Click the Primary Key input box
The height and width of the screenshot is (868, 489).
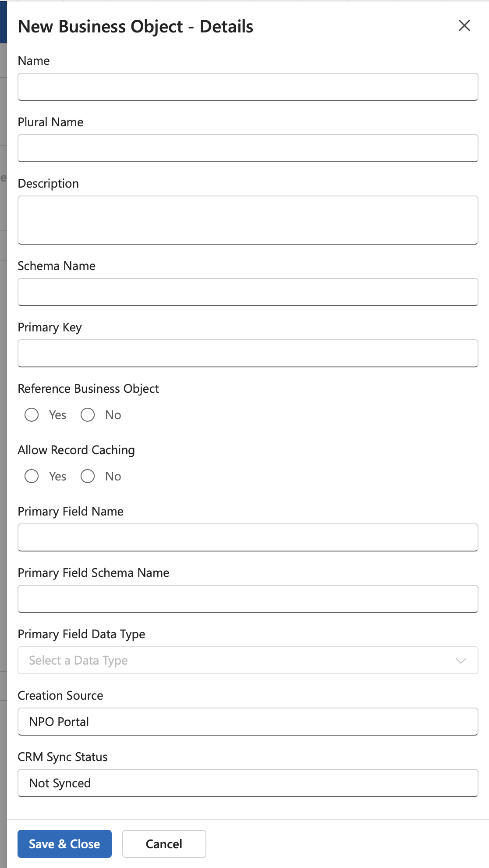[248, 353]
